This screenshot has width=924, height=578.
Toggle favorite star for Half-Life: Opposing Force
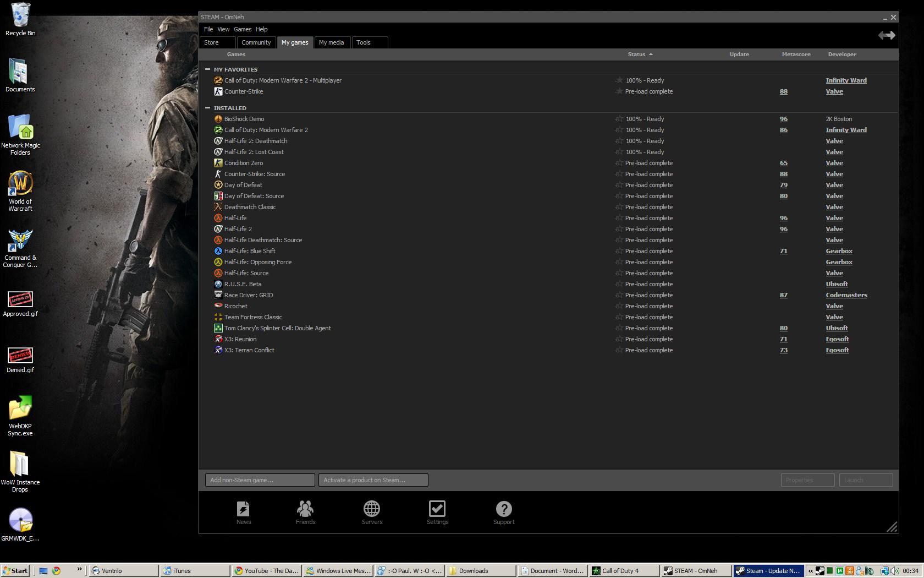(x=619, y=262)
